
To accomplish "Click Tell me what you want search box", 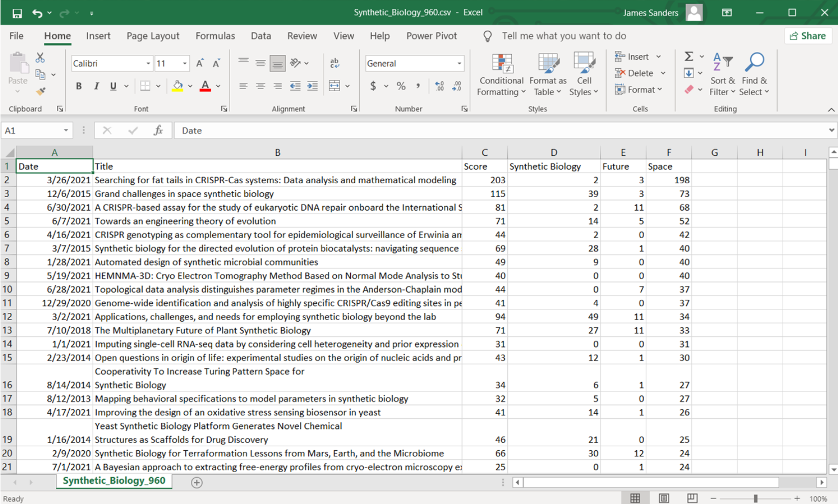I will click(x=563, y=36).
